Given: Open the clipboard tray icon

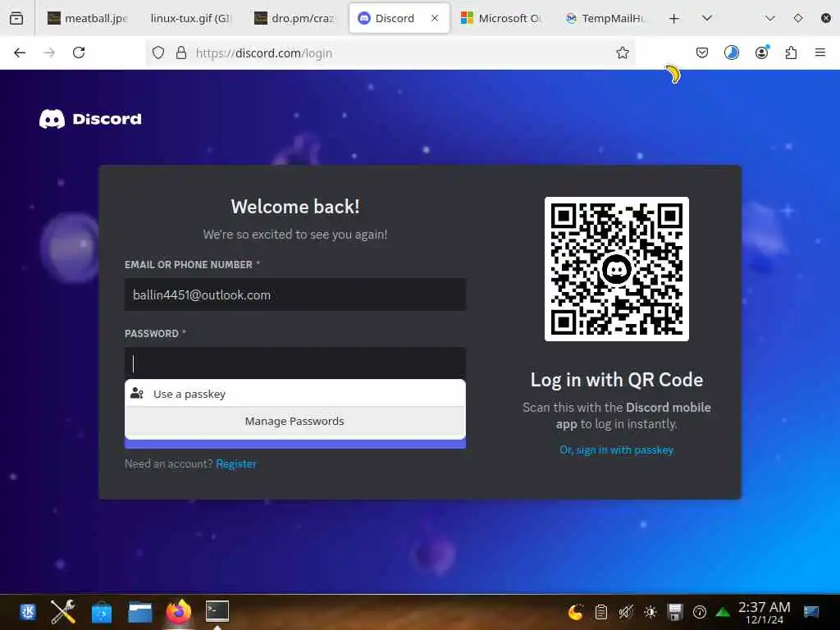Looking at the screenshot, I should tap(601, 612).
